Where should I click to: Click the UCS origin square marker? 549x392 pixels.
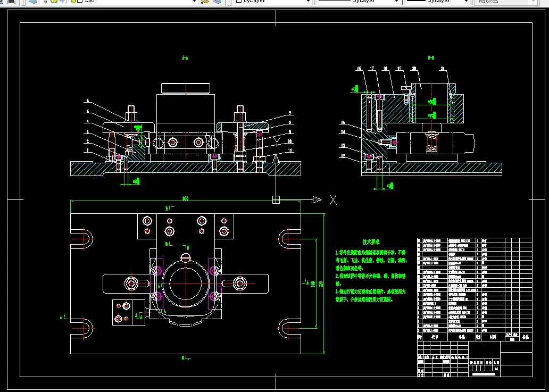[x=276, y=199]
